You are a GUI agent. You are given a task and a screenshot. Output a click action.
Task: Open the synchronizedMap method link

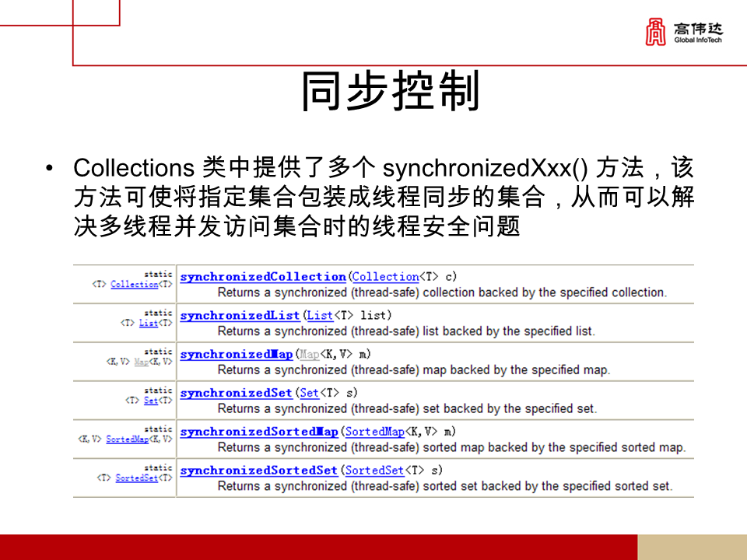(237, 354)
